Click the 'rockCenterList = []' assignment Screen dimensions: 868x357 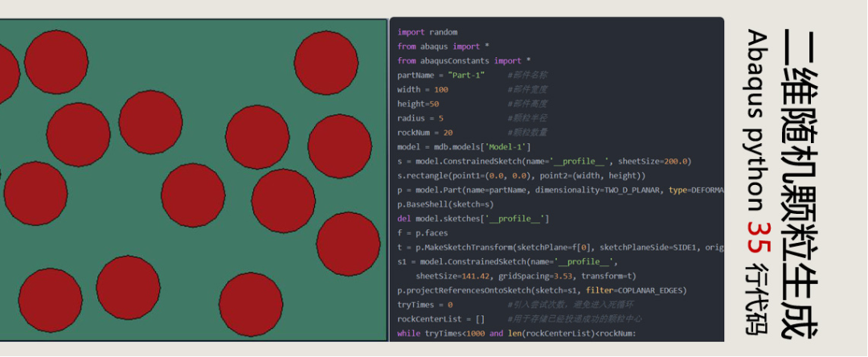click(440, 319)
